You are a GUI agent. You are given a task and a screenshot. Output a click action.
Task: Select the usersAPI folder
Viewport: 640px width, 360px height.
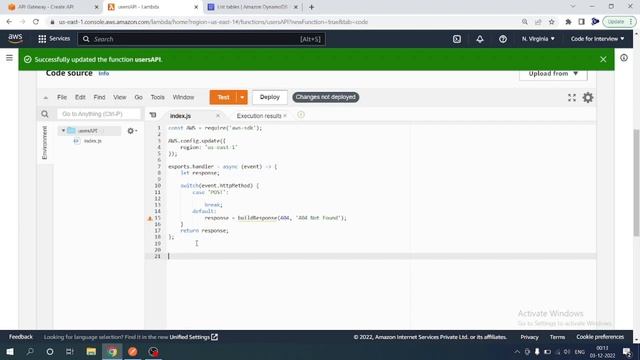87,131
